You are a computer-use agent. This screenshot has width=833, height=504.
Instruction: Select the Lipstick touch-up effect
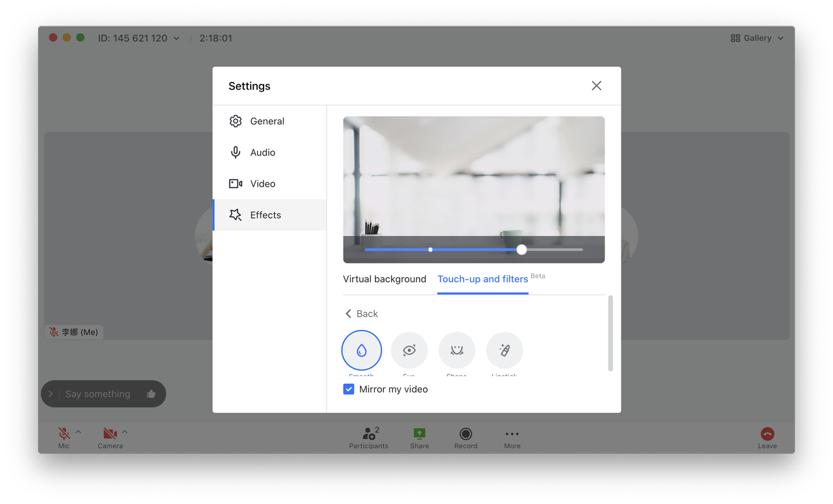[x=504, y=350]
